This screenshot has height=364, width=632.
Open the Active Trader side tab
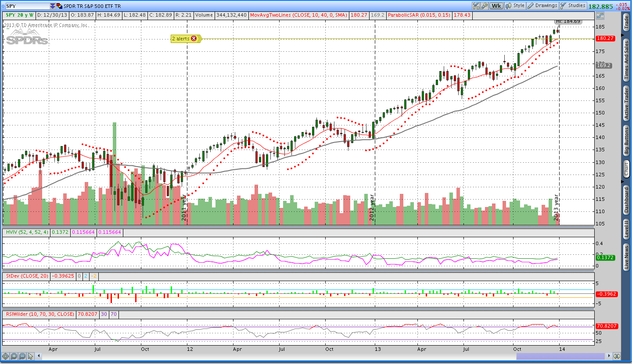click(627, 103)
